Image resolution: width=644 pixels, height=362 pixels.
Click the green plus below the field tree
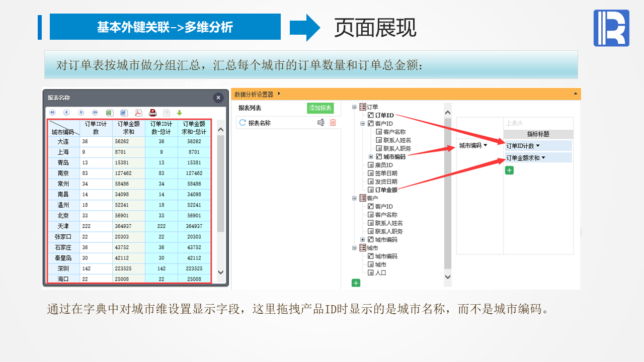(356, 283)
